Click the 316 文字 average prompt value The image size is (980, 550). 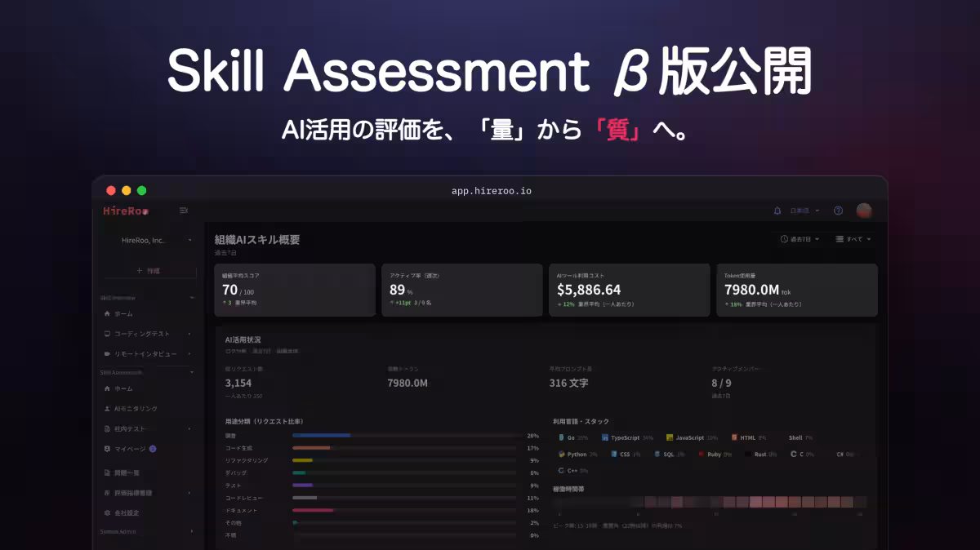[568, 383]
